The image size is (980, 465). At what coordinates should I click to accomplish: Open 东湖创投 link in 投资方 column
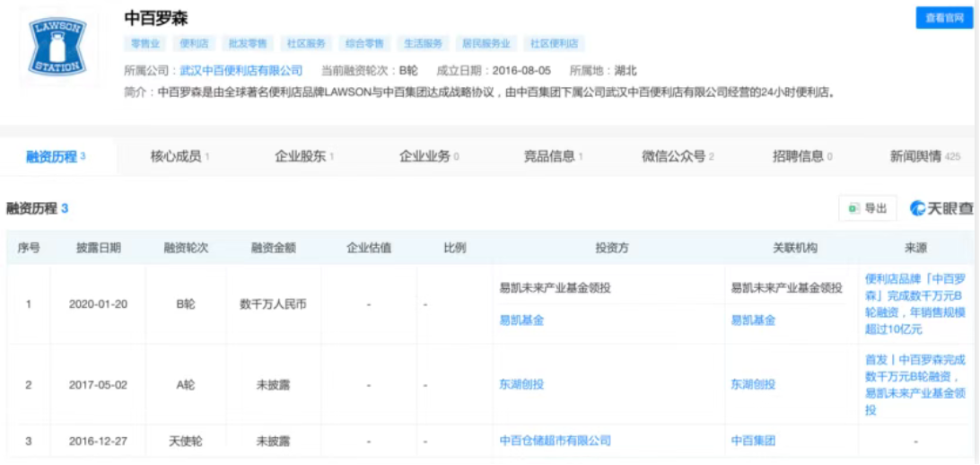(521, 384)
